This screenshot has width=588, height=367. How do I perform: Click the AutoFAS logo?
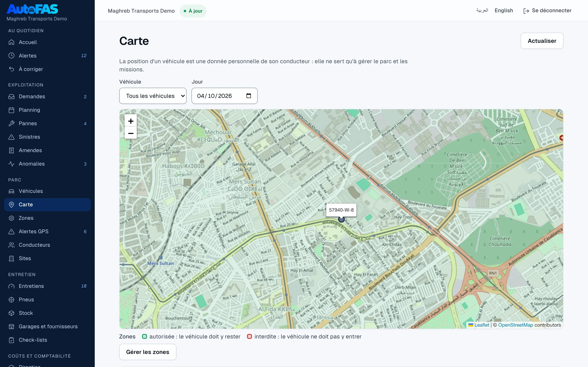click(x=32, y=9)
